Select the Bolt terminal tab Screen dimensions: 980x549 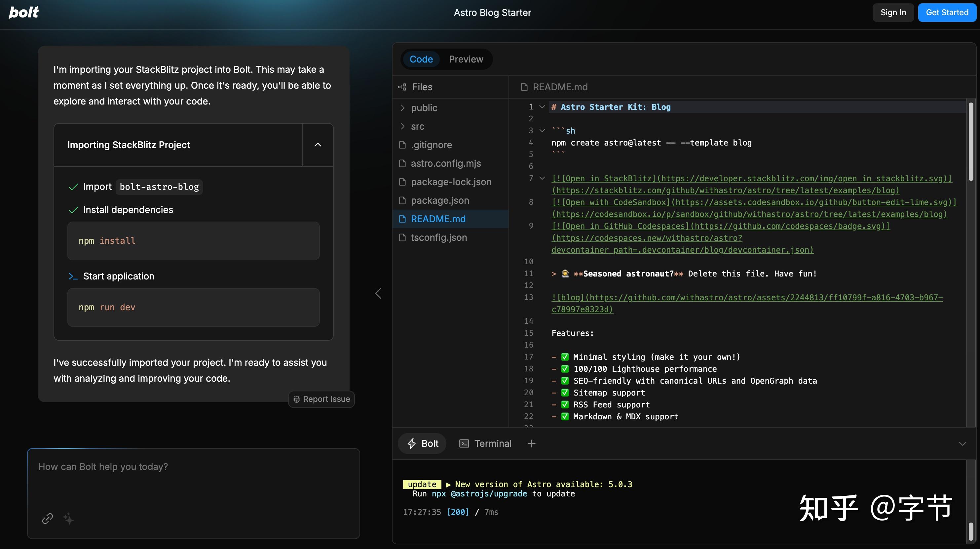[x=422, y=443]
